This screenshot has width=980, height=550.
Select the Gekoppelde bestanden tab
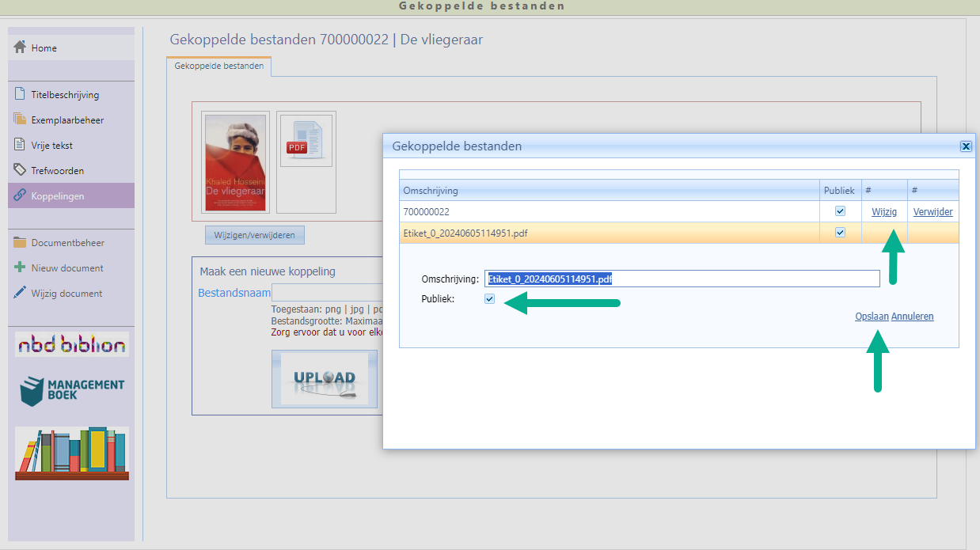[218, 66]
